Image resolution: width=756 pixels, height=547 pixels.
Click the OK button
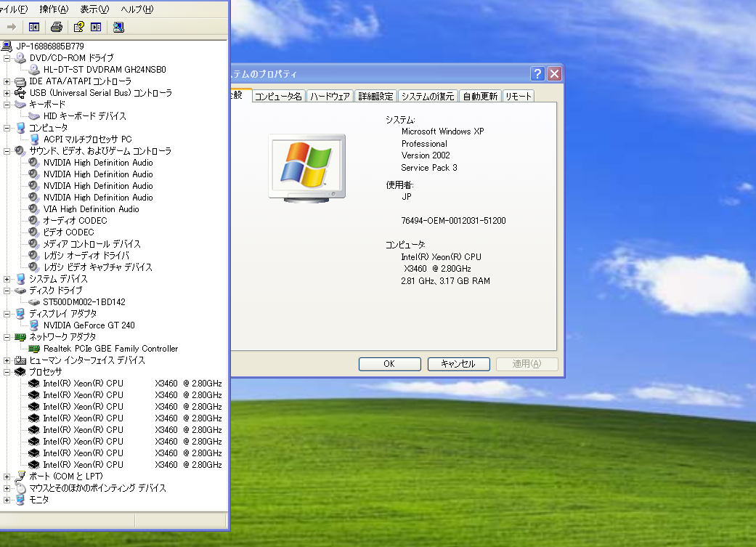tap(389, 364)
